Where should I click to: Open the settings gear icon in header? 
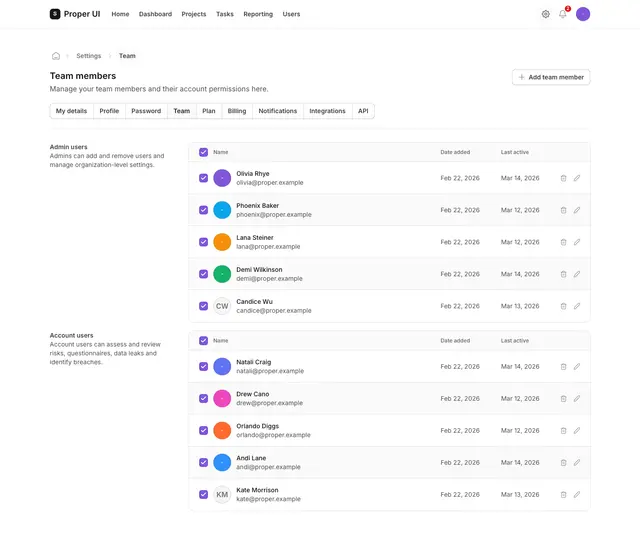545,14
